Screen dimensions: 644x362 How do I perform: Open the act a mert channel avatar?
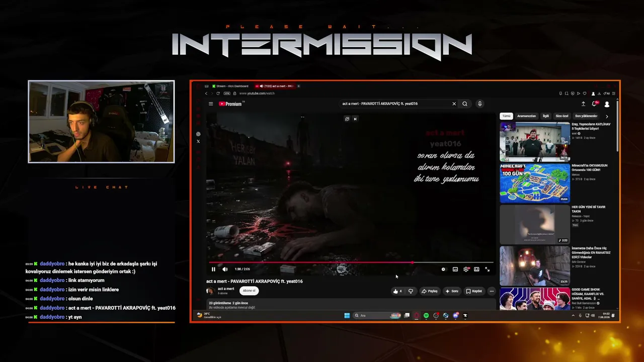point(210,291)
